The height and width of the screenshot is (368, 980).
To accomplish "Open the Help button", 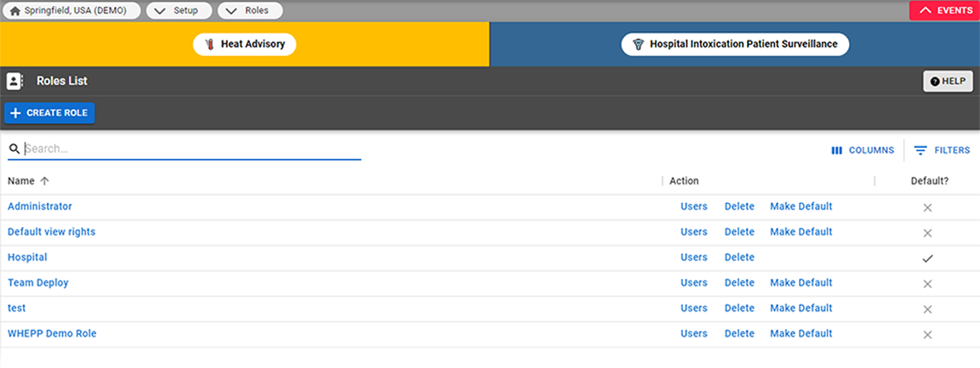I will point(948,82).
